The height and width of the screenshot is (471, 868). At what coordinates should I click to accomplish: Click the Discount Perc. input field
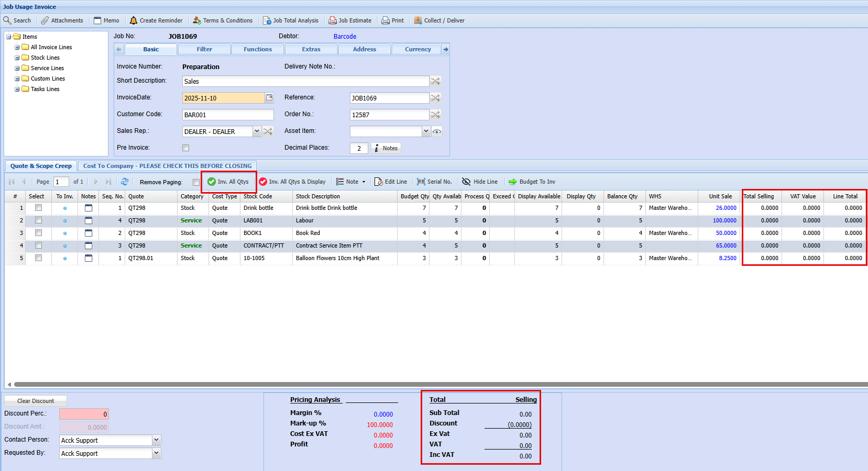click(84, 414)
